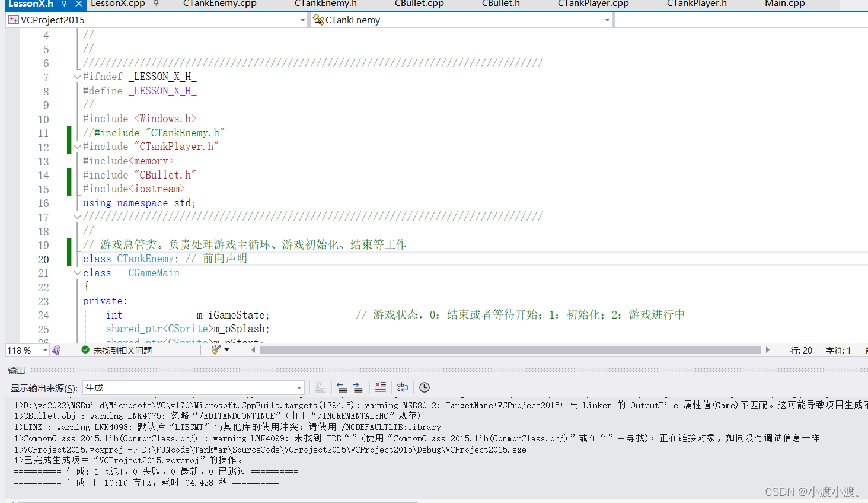Toggle output auto-scroll icon
The width and height of the screenshot is (868, 503).
click(x=320, y=387)
